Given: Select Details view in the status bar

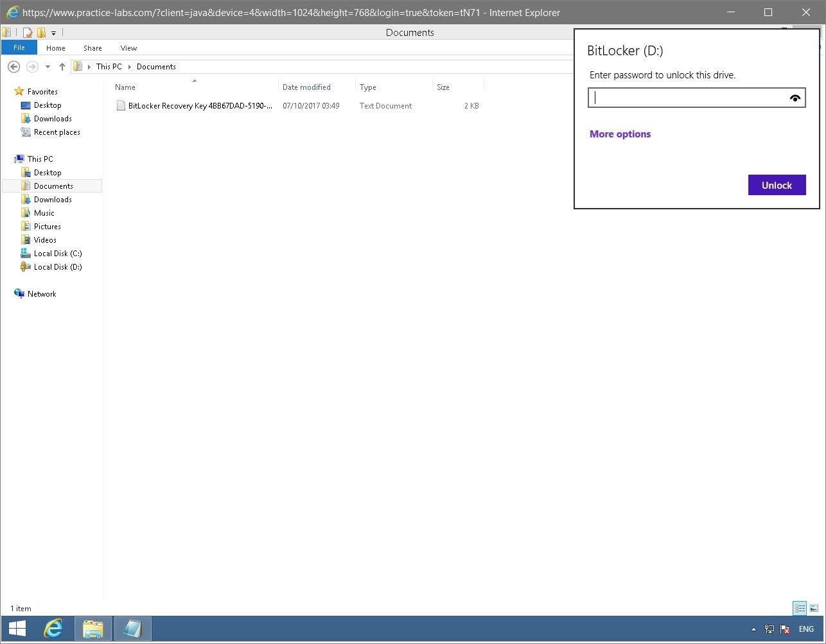Looking at the screenshot, I should tap(800, 608).
